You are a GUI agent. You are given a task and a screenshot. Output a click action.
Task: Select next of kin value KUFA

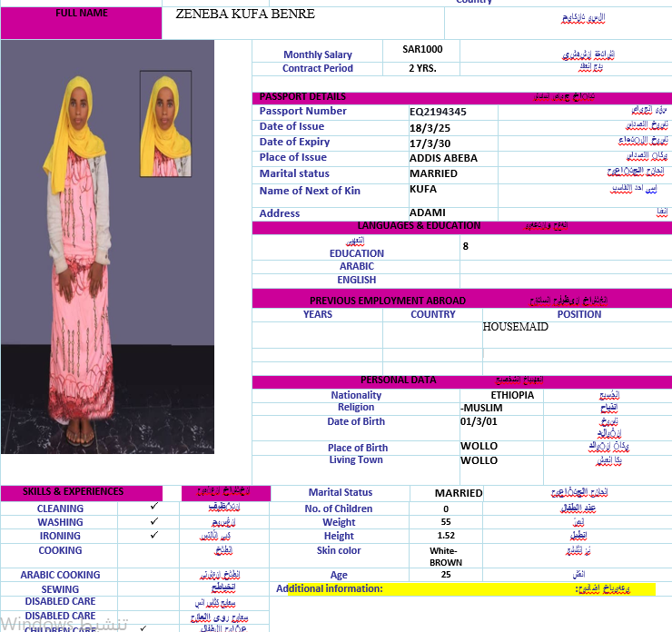point(423,189)
